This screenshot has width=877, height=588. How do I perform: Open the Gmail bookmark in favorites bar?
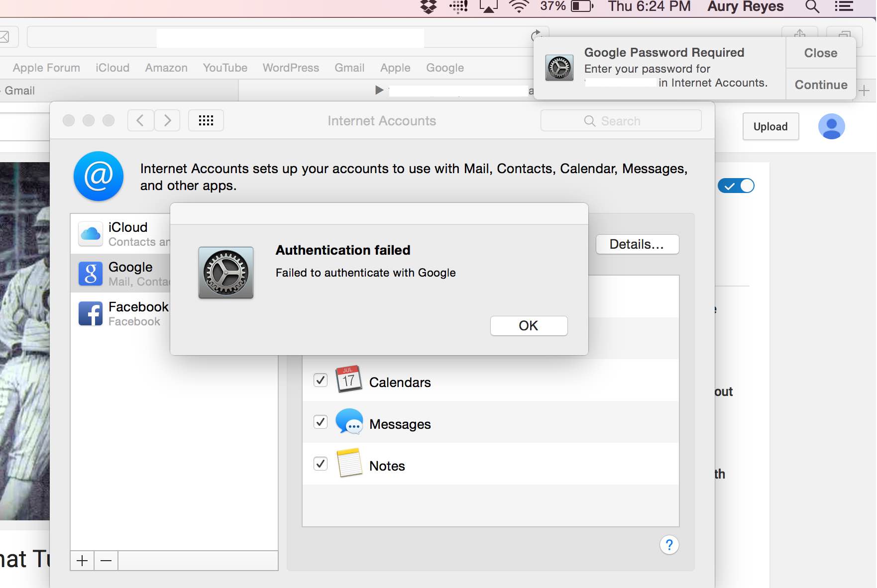coord(349,68)
